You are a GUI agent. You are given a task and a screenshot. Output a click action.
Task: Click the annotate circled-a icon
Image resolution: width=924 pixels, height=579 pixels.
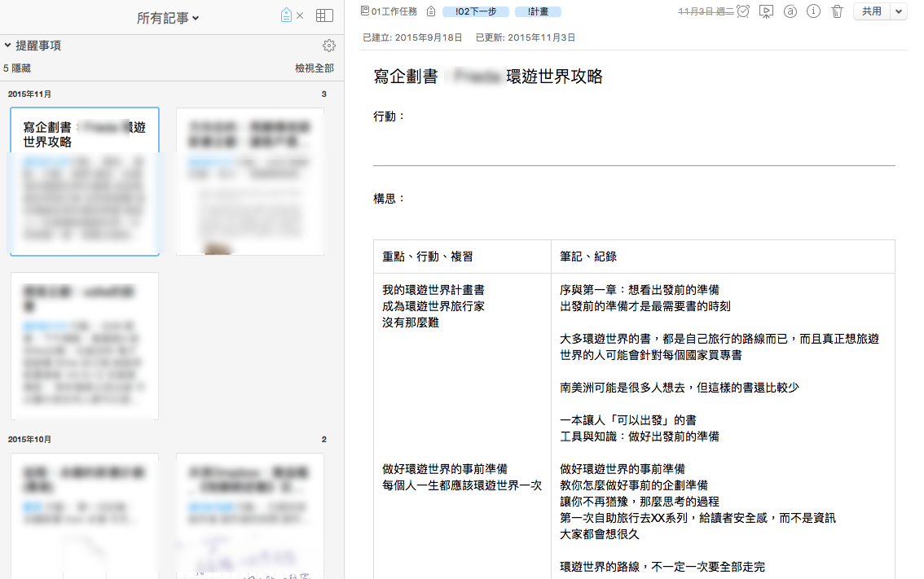pos(790,11)
